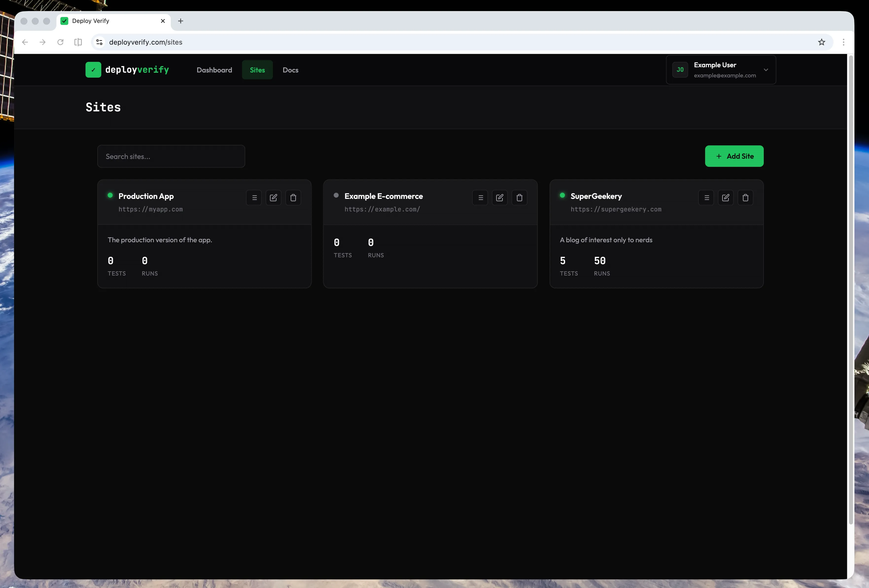
Task: Open Example E-commerce test details list
Action: (x=480, y=197)
